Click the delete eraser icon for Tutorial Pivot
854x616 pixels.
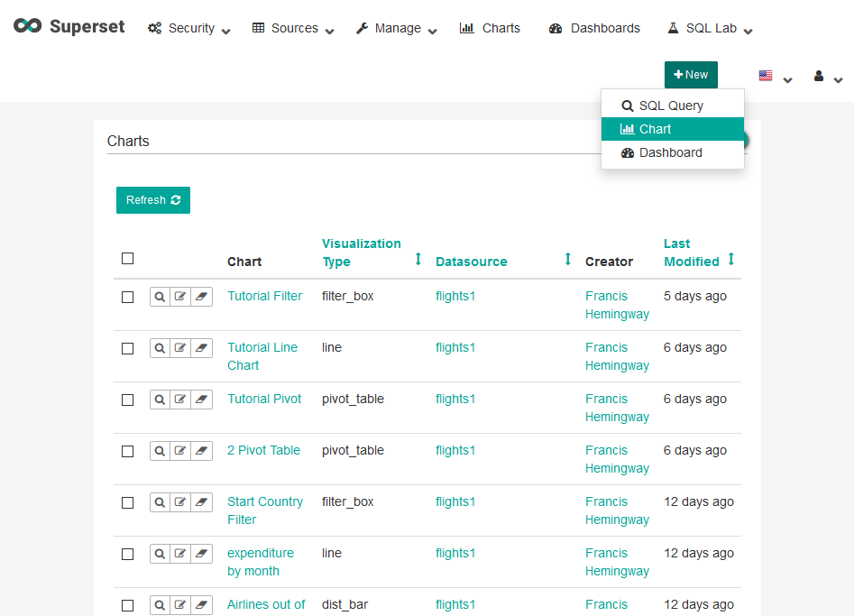[202, 400]
